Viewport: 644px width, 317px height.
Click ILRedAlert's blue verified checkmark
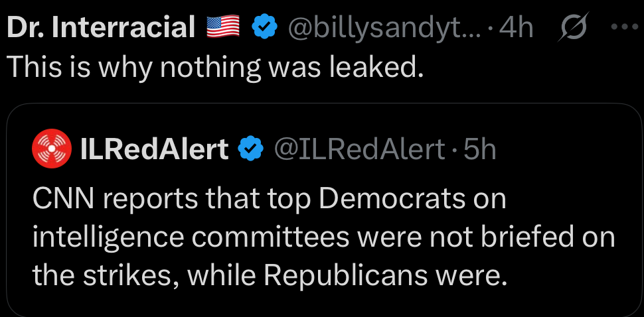click(x=251, y=150)
